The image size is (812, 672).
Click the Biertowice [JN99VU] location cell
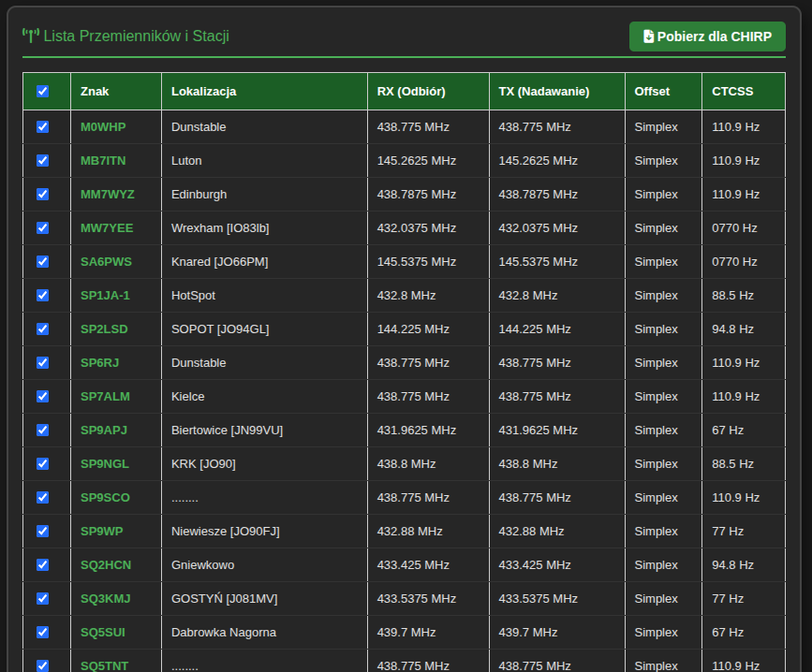[227, 430]
